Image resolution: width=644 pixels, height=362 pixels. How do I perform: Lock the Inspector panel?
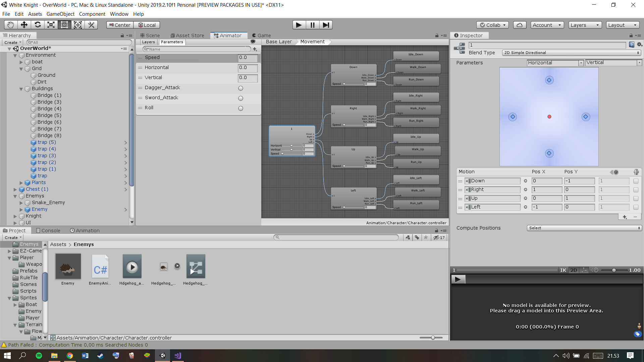coord(631,36)
